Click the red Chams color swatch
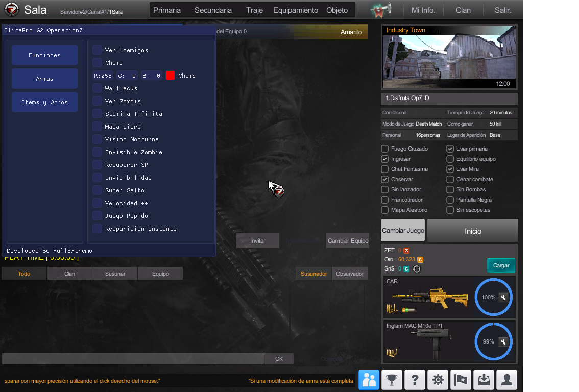The height and width of the screenshot is (392, 579). (x=171, y=76)
